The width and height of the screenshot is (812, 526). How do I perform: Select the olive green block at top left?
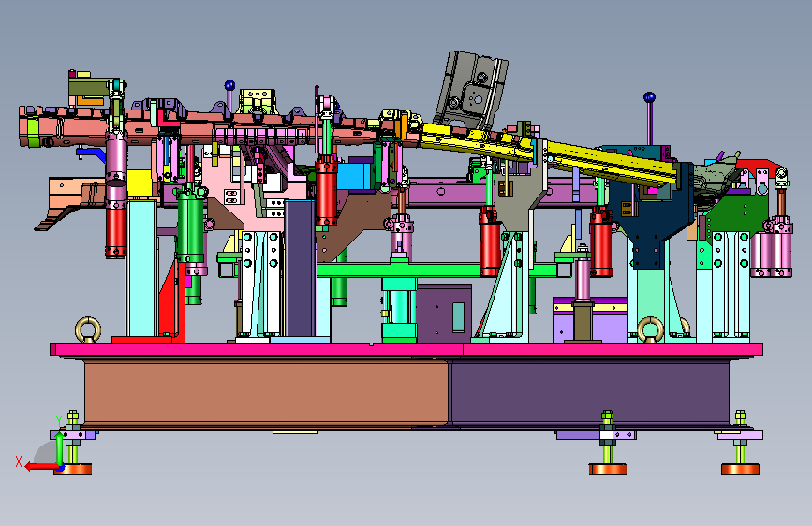pos(89,88)
